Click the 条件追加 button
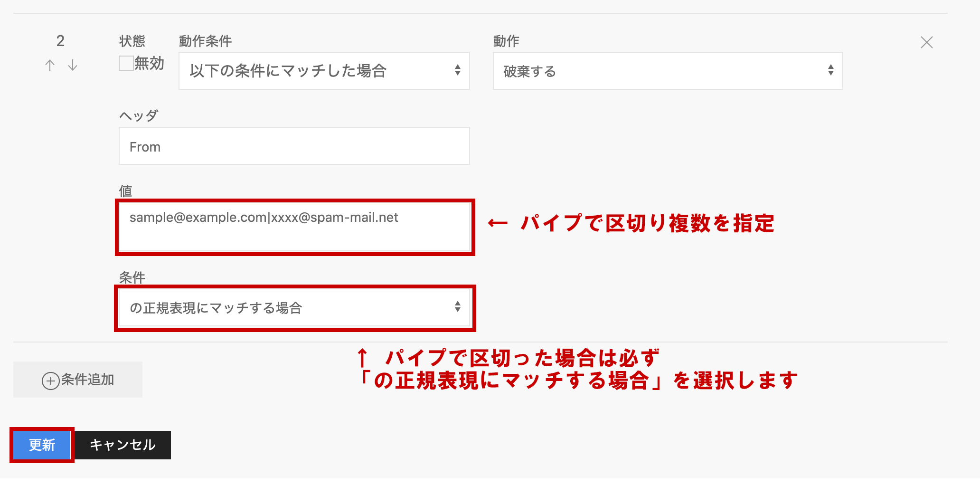 point(78,380)
